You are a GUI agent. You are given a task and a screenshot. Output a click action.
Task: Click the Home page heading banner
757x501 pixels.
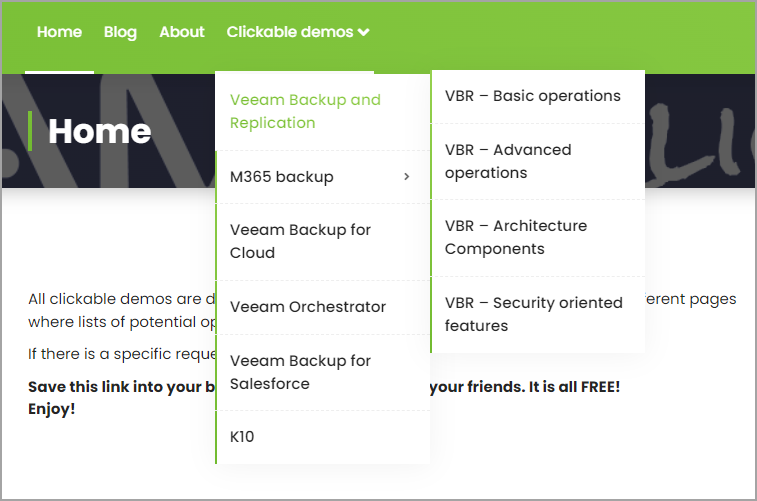click(100, 131)
